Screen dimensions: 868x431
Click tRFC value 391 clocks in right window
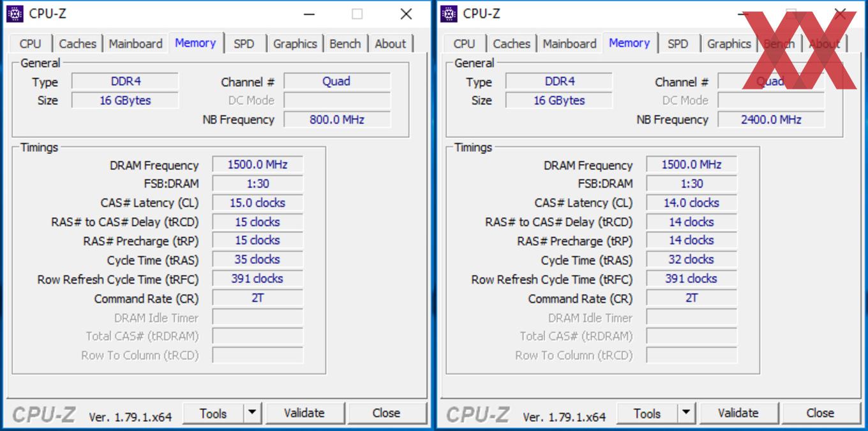[x=691, y=279]
